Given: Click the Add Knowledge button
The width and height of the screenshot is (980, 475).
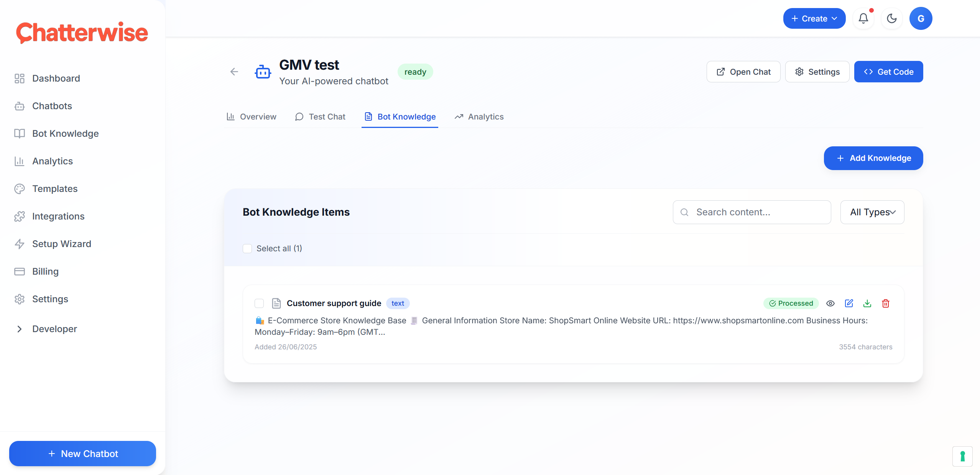Looking at the screenshot, I should (873, 158).
